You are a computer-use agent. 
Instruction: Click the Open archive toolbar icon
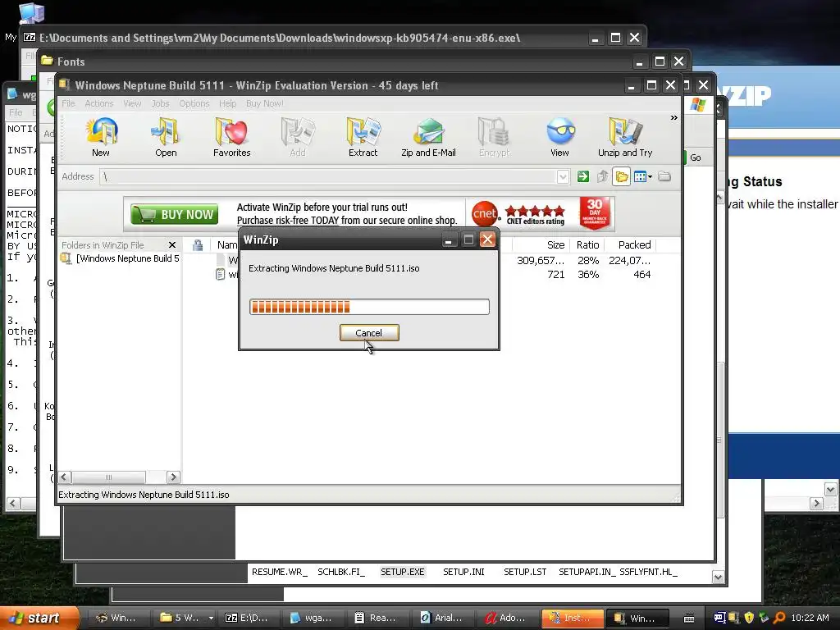(x=166, y=138)
